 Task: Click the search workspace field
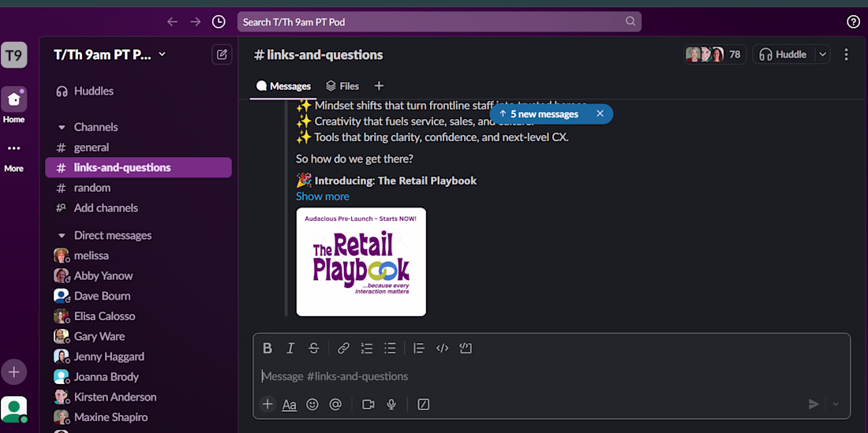pos(439,21)
